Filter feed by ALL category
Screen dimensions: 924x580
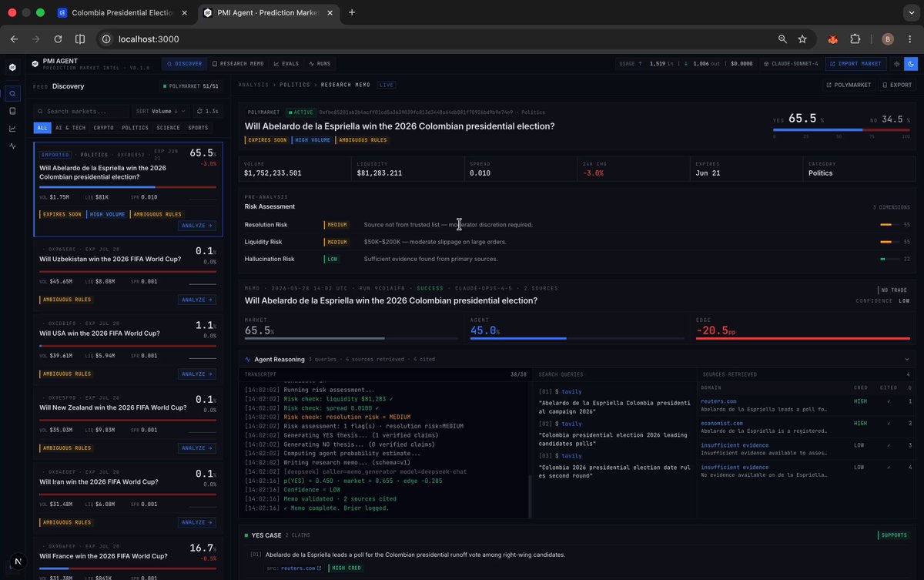tap(42, 128)
